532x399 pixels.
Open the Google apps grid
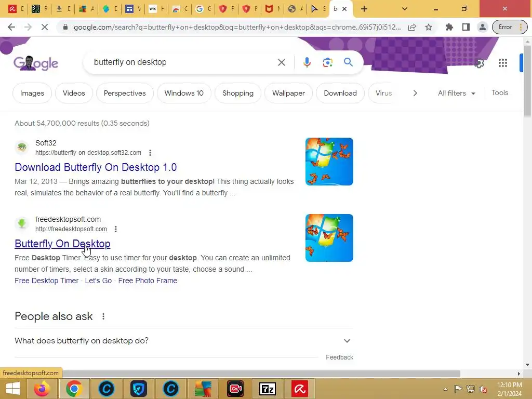503,63
